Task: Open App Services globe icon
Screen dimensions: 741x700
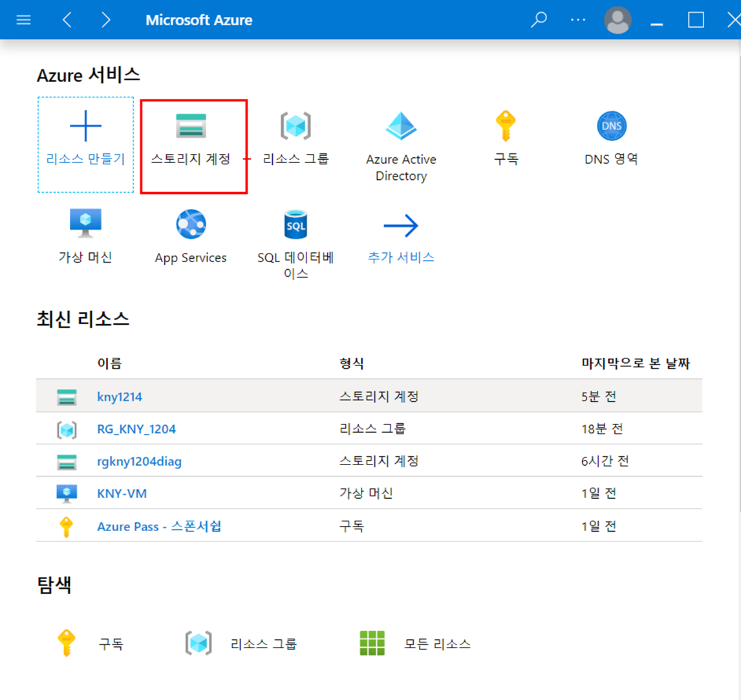Action: [191, 224]
